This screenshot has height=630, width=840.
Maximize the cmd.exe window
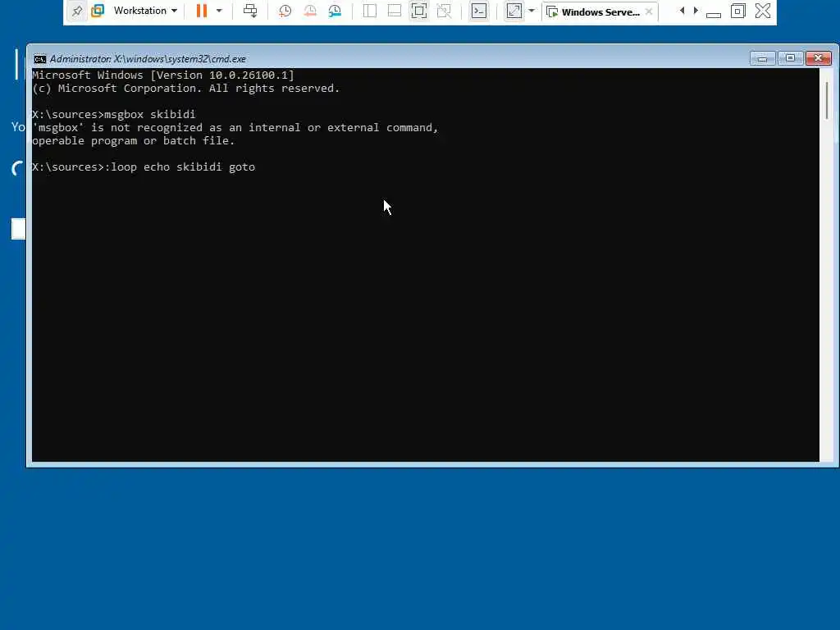click(790, 58)
